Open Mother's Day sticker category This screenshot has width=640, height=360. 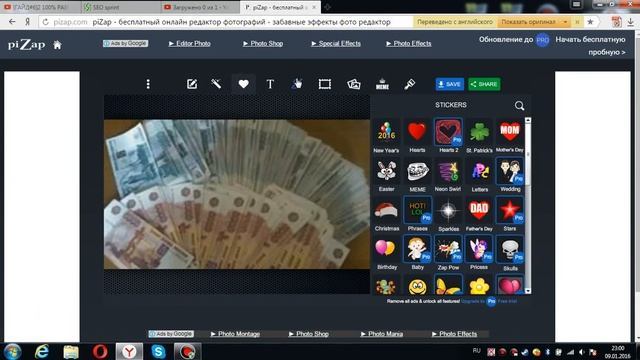[510, 136]
